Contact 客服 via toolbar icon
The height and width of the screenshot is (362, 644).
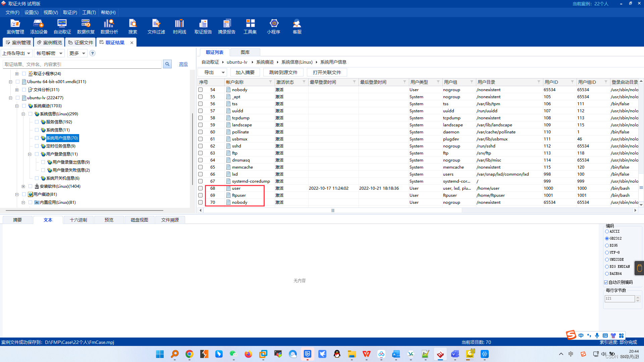[x=297, y=26]
